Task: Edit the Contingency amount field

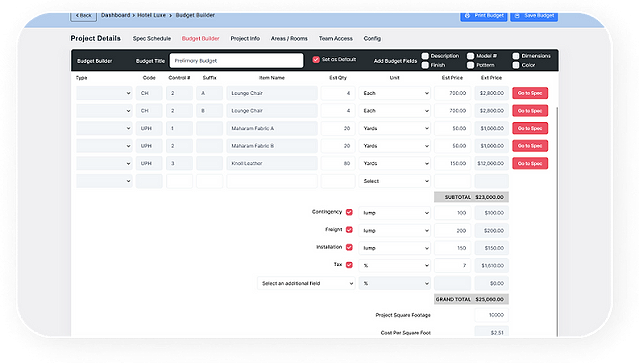Action: [x=452, y=213]
